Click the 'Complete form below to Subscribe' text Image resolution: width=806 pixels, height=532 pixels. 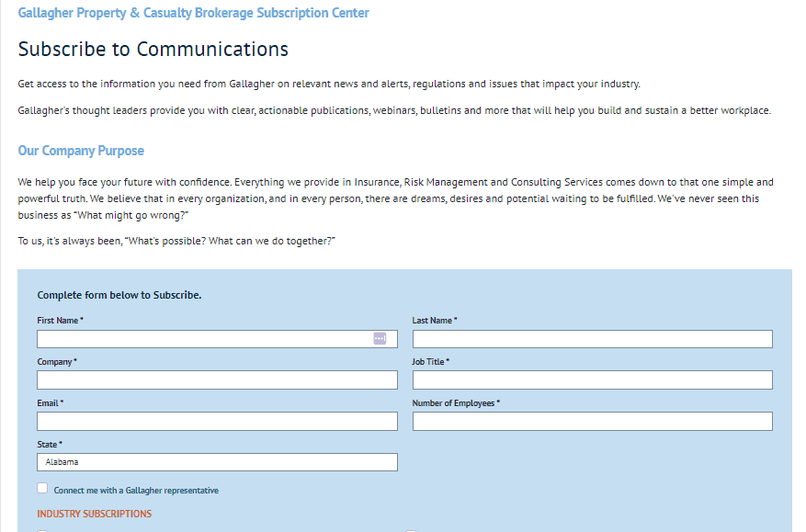pyautogui.click(x=119, y=295)
